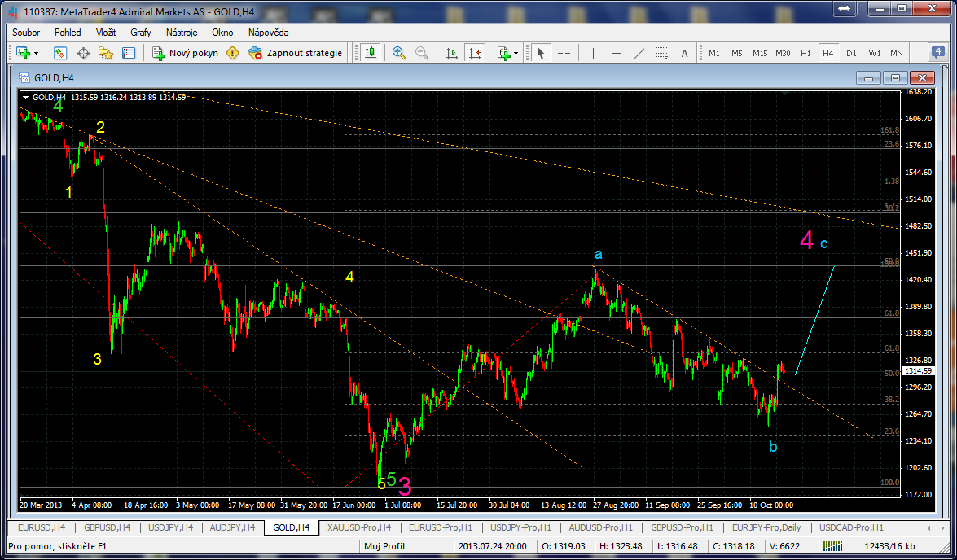Click the MetaTrader app icon in title bar
The height and width of the screenshot is (560, 957).
pyautogui.click(x=13, y=11)
